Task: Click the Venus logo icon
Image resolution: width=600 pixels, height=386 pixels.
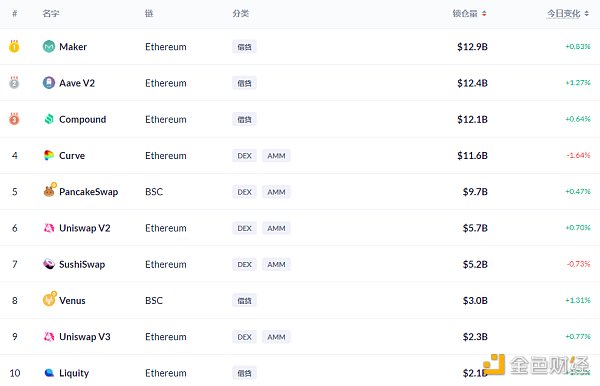Action: 49,299
